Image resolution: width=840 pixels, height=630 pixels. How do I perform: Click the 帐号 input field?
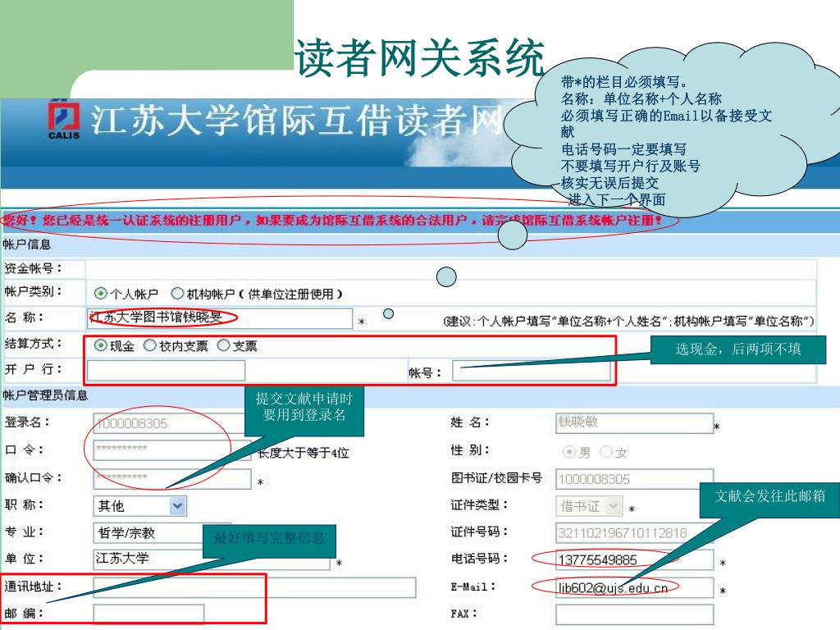pyautogui.click(x=532, y=370)
